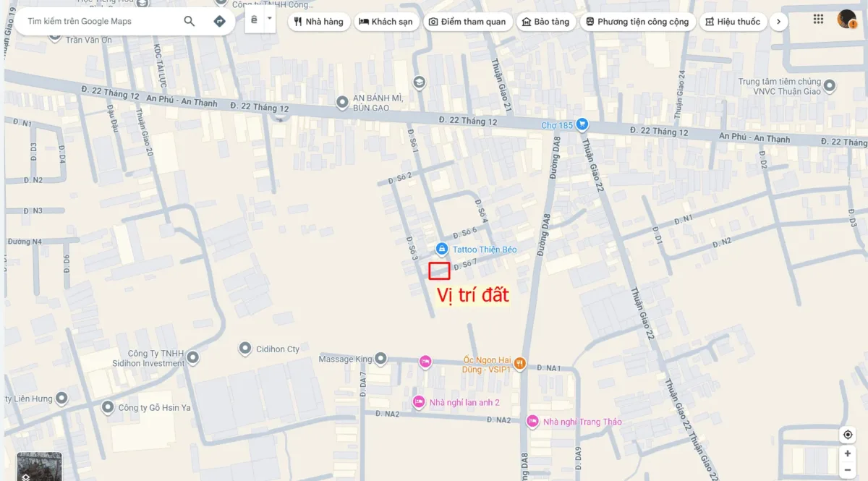Screen dimensions: 868x481
Task: Open the Google apps grid
Action: (x=818, y=19)
